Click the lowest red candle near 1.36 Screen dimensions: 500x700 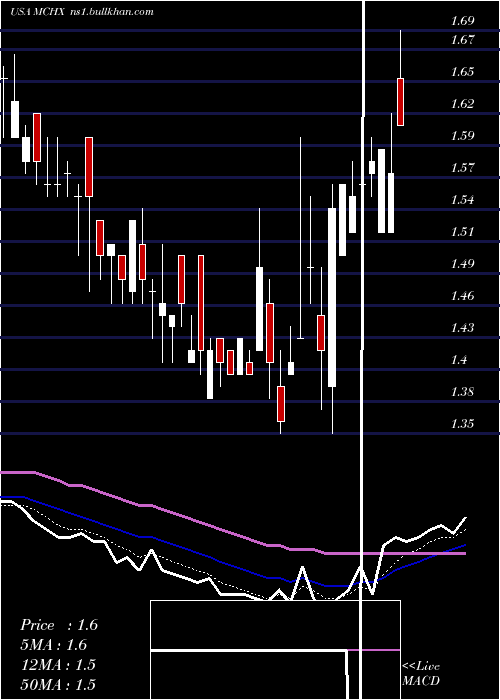[x=281, y=404]
